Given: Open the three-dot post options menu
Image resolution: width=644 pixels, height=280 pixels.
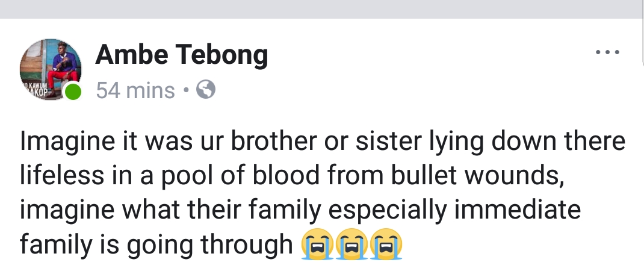Looking at the screenshot, I should (x=607, y=54).
